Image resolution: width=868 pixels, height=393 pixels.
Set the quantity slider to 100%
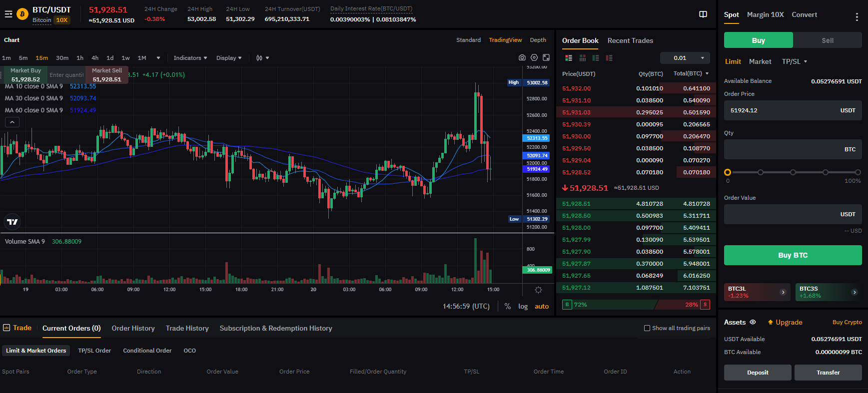pos(858,172)
